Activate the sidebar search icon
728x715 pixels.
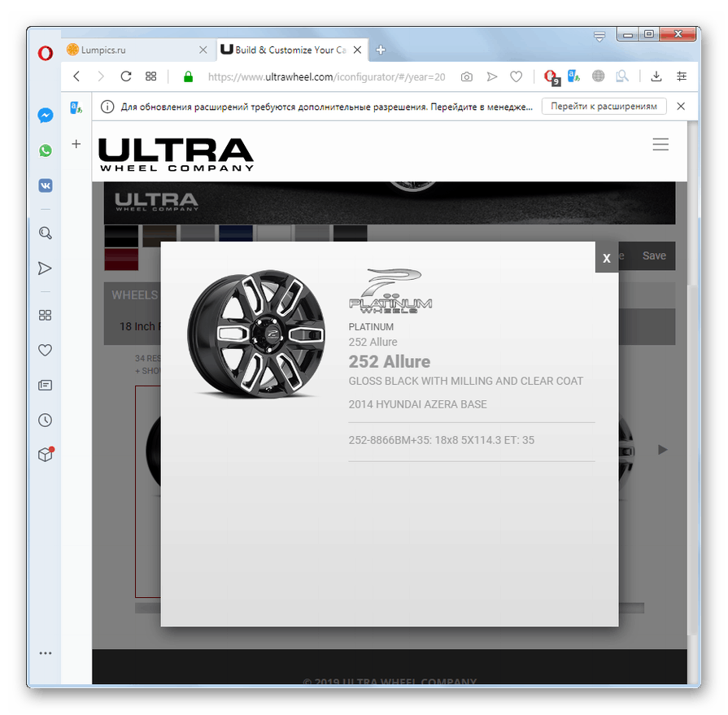point(45,233)
